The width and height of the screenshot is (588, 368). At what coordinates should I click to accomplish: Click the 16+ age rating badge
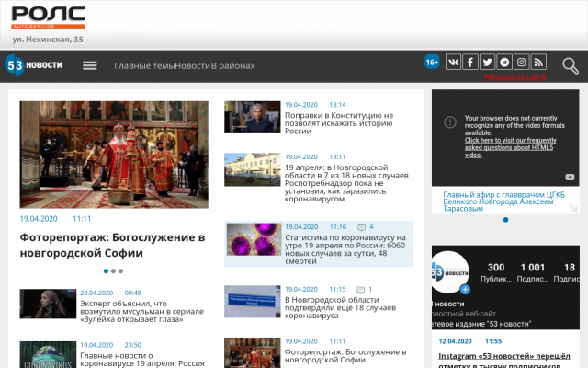tap(432, 62)
